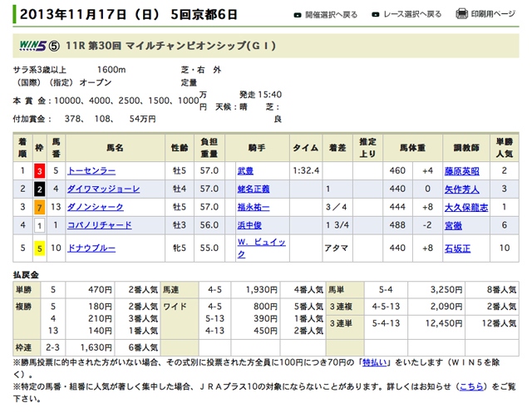Open horse ダイワマッジョーレ link
The width and height of the screenshot is (532, 413).
click(103, 189)
